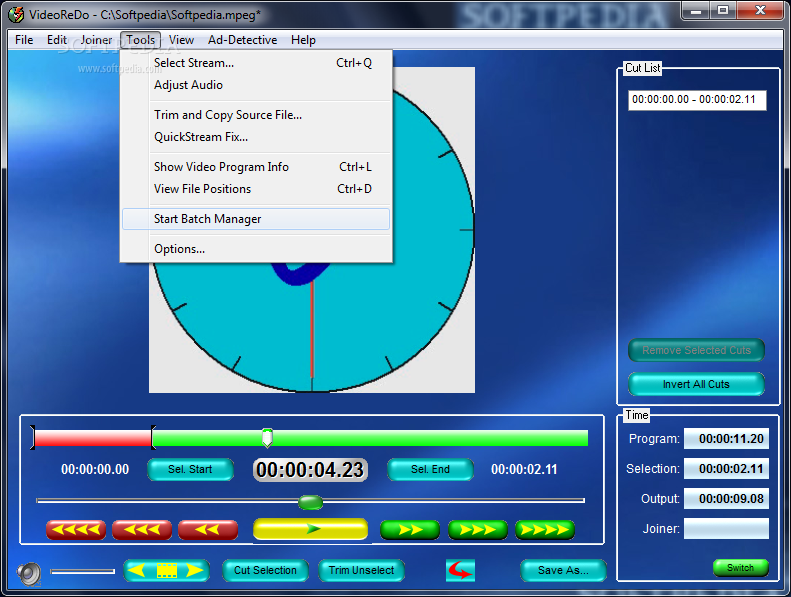
Task: Open the Help menu
Action: click(303, 40)
